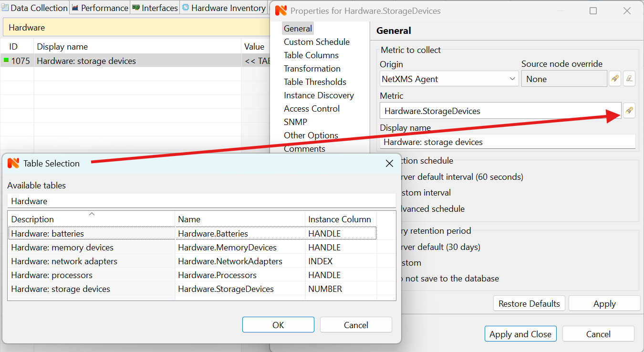The width and height of the screenshot is (644, 352).
Task: Confirm table selection with OK
Action: point(278,324)
